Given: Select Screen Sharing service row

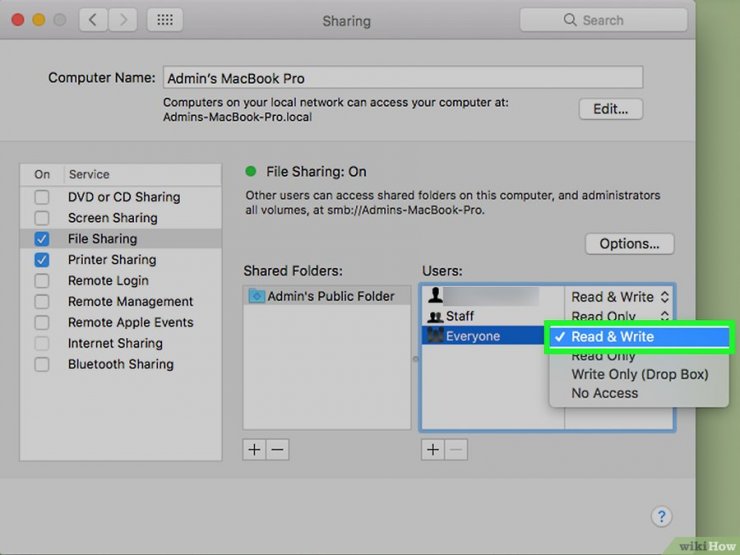Looking at the screenshot, I should pyautogui.click(x=121, y=218).
